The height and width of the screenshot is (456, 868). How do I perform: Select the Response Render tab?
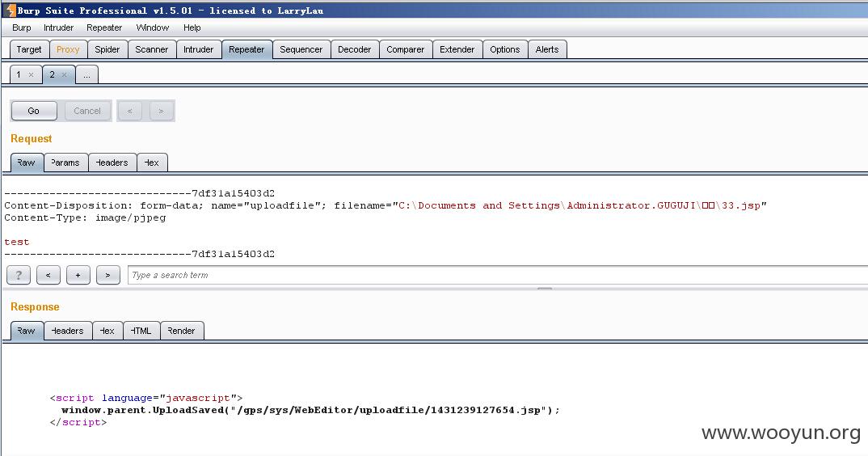click(182, 331)
